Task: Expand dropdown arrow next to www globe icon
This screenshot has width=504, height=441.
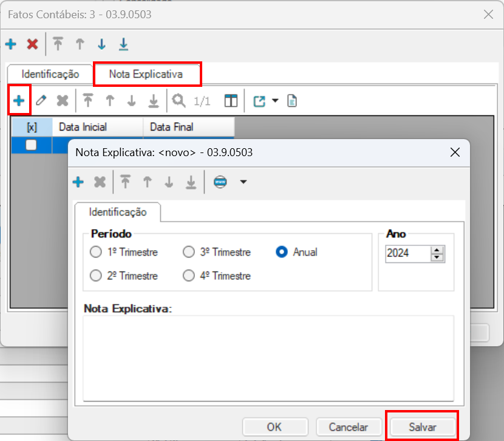Action: click(x=243, y=182)
